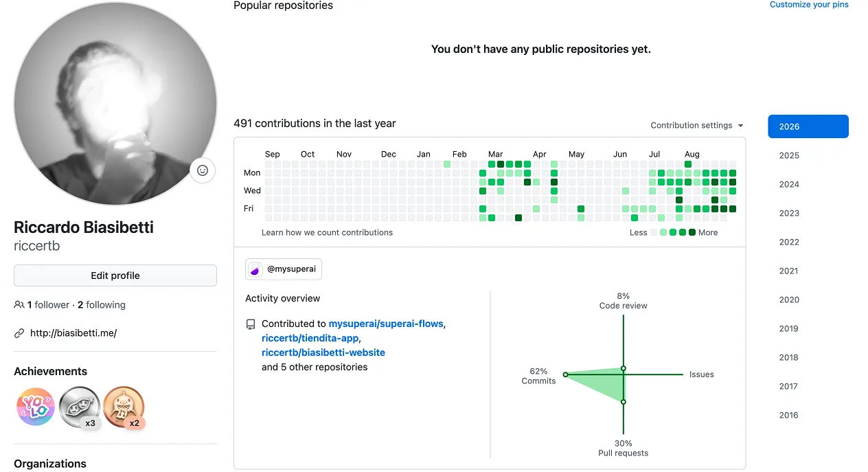Open the Contribution settings dropdown
This screenshot has width=868, height=472.
pos(697,125)
